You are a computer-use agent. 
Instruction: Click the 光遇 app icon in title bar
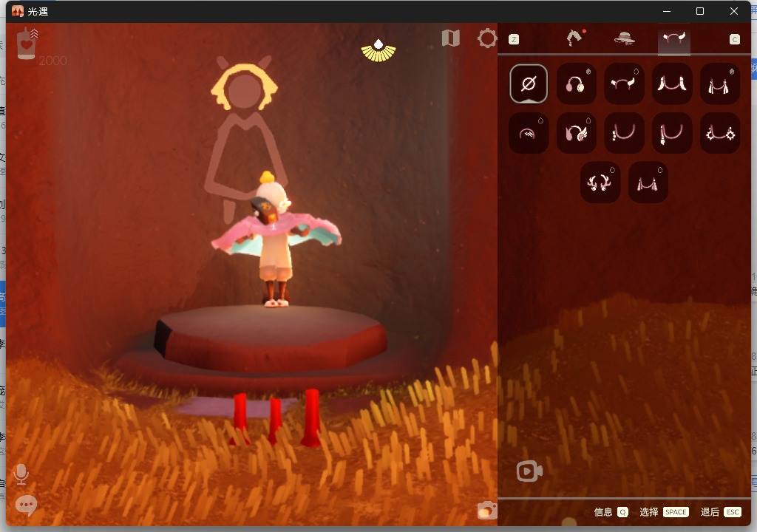pos(18,11)
